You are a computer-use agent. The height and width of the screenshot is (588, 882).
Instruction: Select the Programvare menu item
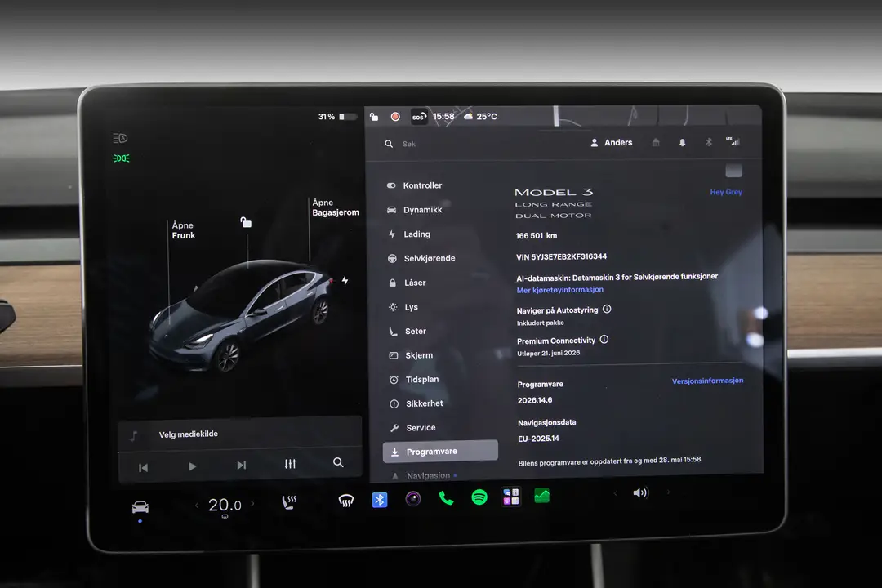coord(440,452)
